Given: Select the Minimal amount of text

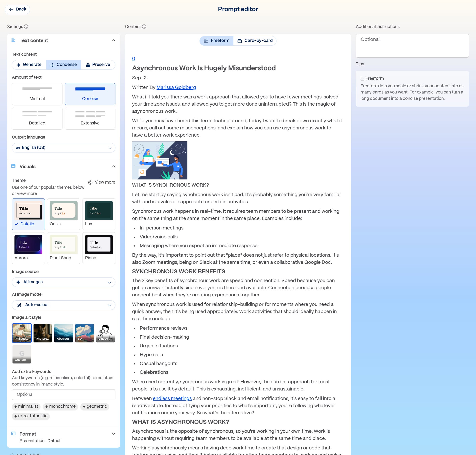Looking at the screenshot, I should click(x=37, y=94).
